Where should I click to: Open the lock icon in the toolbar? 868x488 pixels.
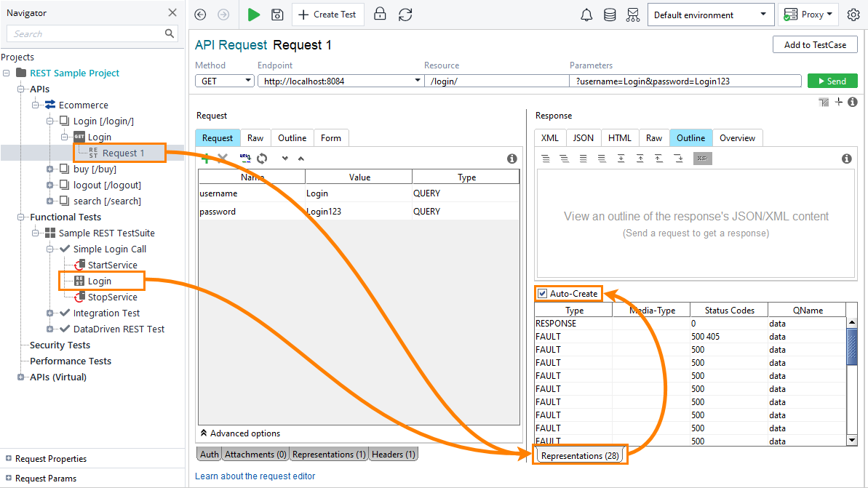coord(380,15)
